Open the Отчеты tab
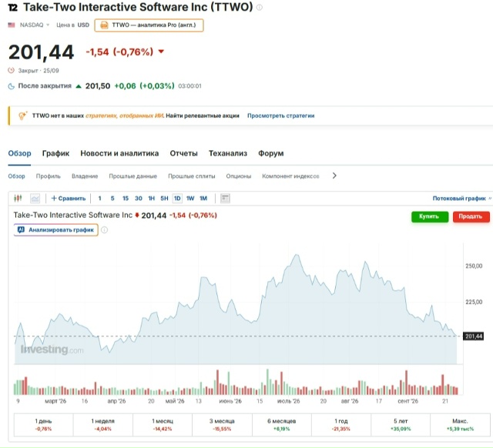 click(x=183, y=153)
